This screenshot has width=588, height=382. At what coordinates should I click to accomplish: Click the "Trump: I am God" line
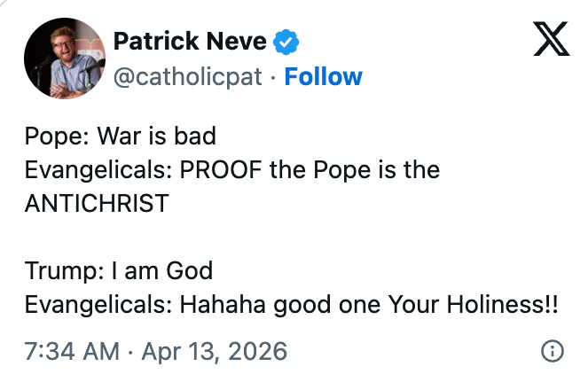pyautogui.click(x=119, y=269)
